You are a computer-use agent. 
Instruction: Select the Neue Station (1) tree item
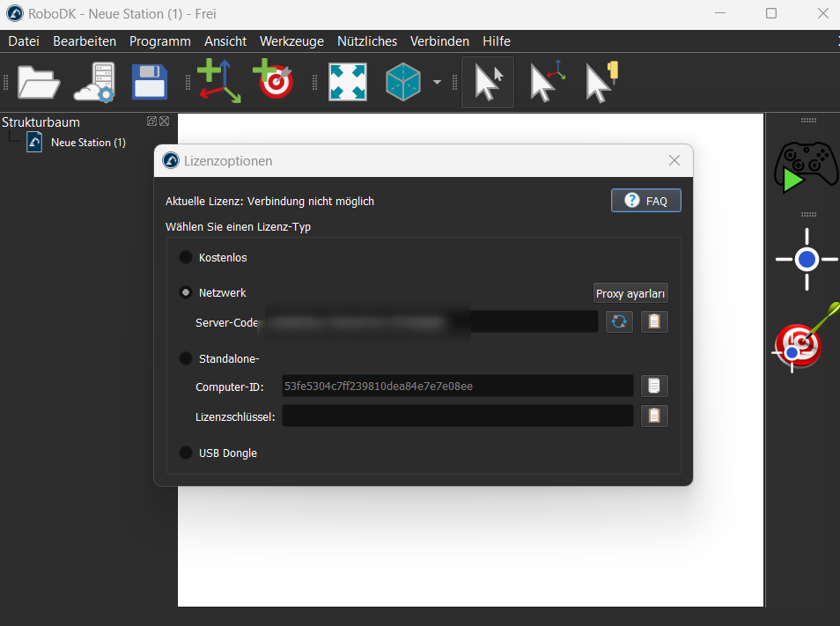point(88,143)
